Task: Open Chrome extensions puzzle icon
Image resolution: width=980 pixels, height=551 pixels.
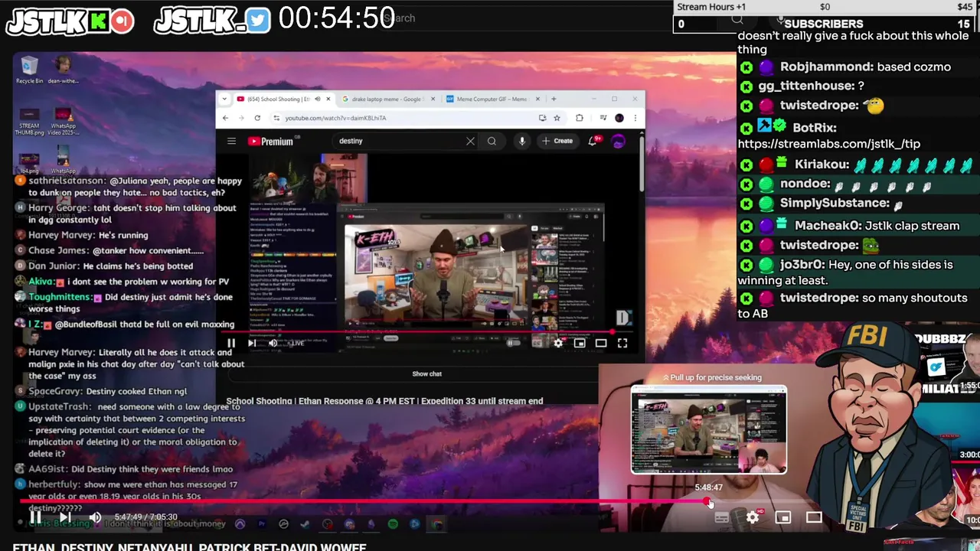Action: point(580,118)
